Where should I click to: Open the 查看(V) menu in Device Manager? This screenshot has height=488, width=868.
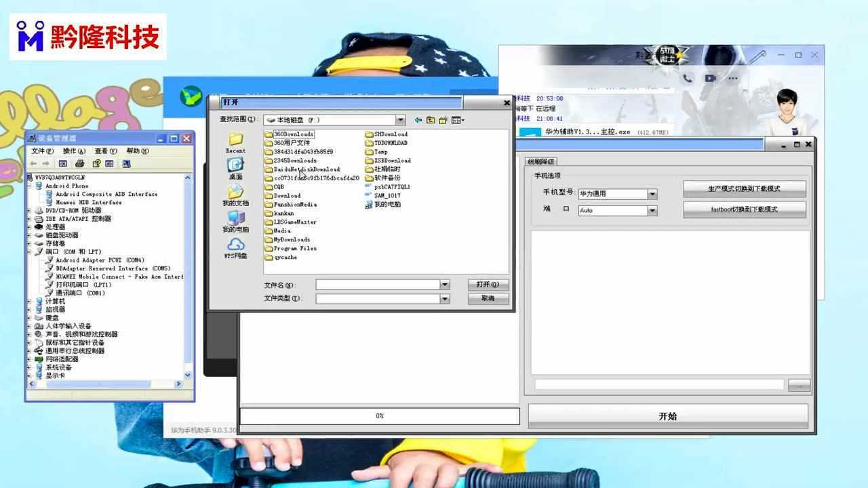pyautogui.click(x=106, y=151)
